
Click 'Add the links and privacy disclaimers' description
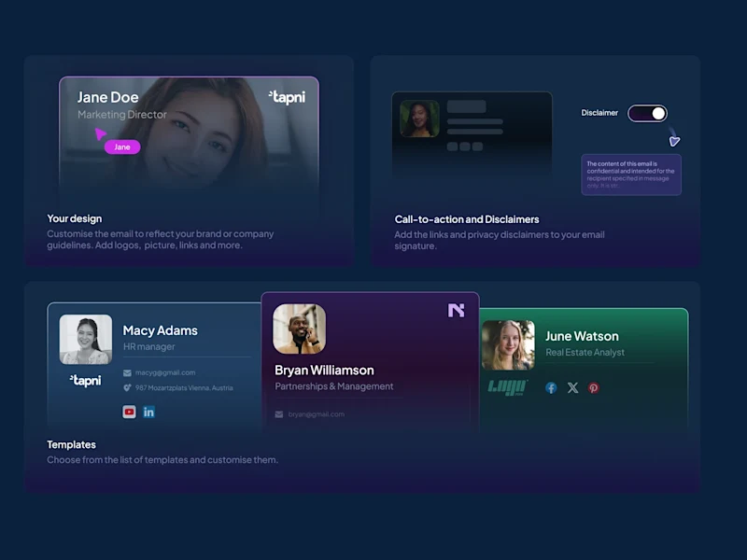[500, 240]
